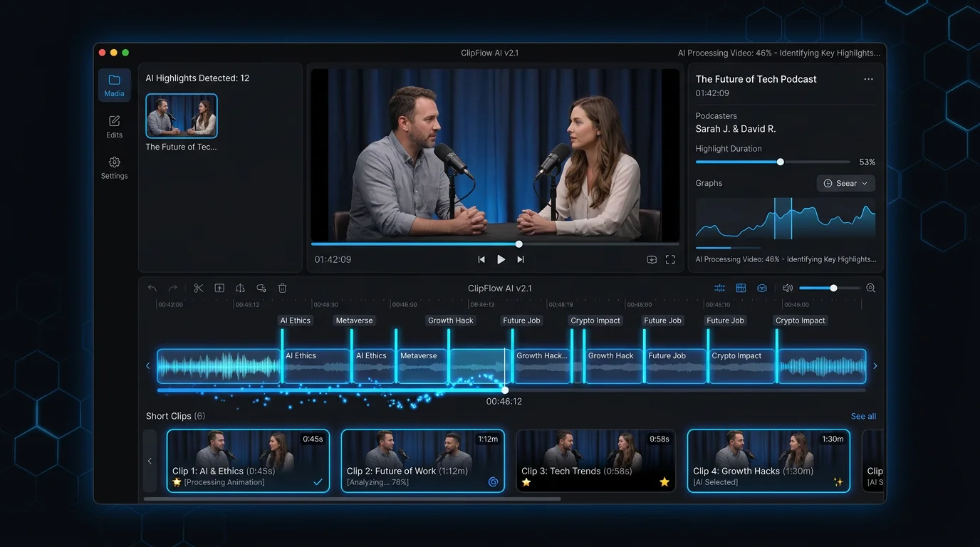The height and width of the screenshot is (547, 980).
Task: Click the sparkle icon on Clip 4
Action: [838, 482]
